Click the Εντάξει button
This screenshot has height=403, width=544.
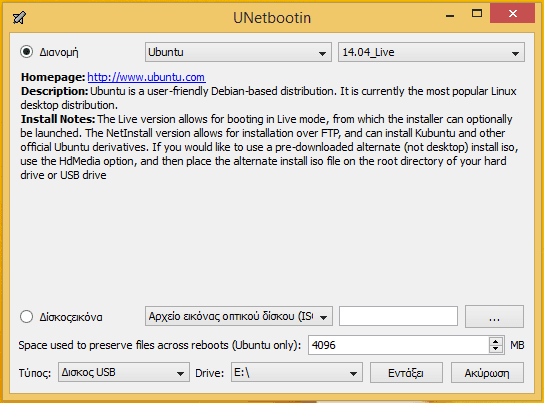pyautogui.click(x=406, y=373)
